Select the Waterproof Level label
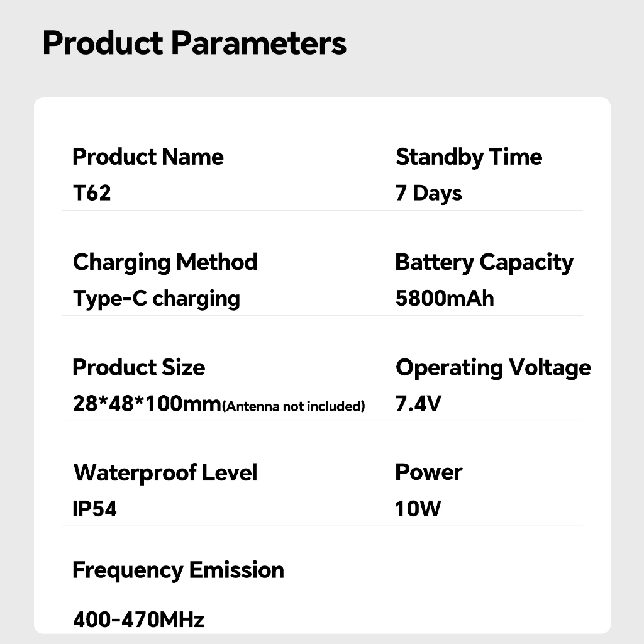The height and width of the screenshot is (644, 644). coord(165,472)
